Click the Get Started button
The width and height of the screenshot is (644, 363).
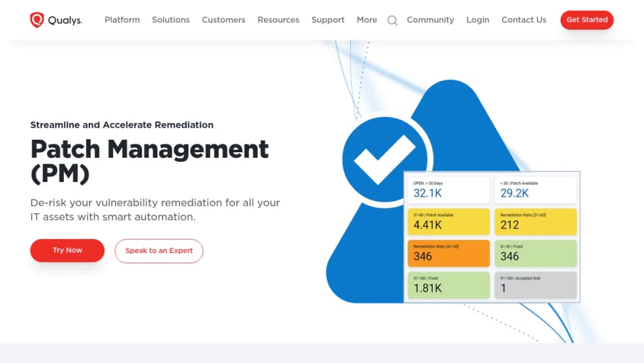587,20
